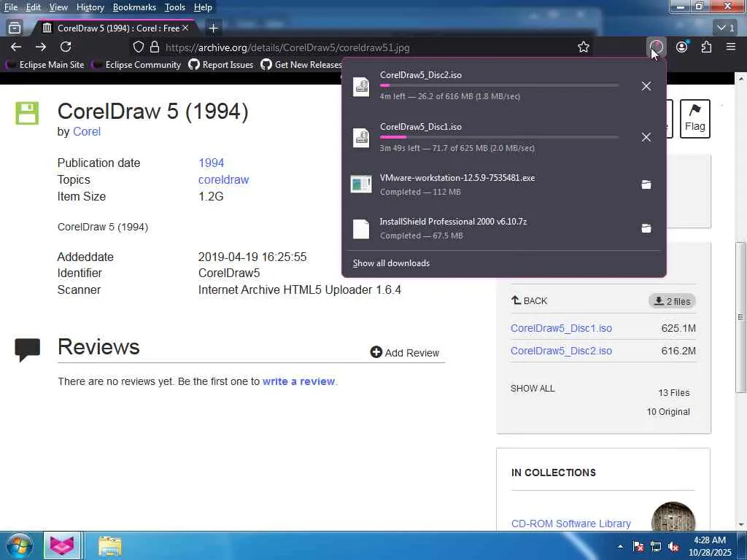Click the Reviews speech bubble icon
This screenshot has width=747, height=560.
tap(27, 350)
